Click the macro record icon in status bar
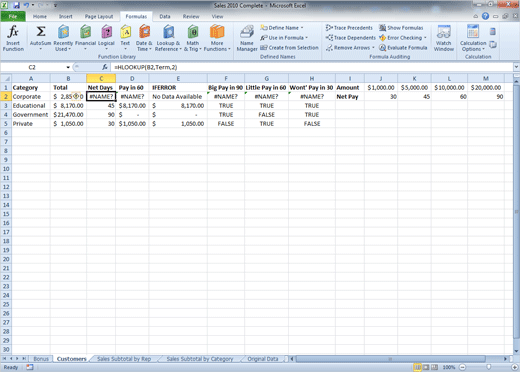Image resolution: width=520 pixels, height=372 pixels. 30,367
